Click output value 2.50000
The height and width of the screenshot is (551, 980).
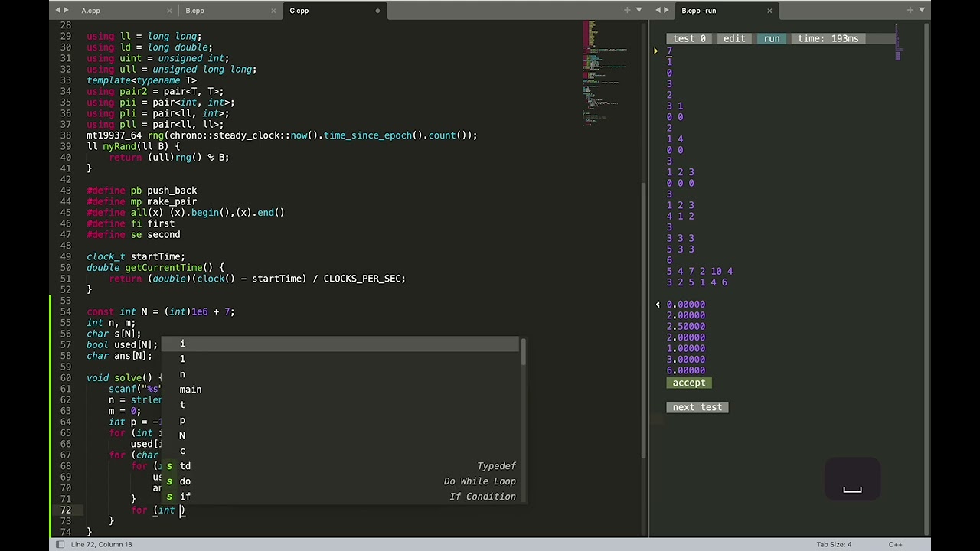(686, 326)
